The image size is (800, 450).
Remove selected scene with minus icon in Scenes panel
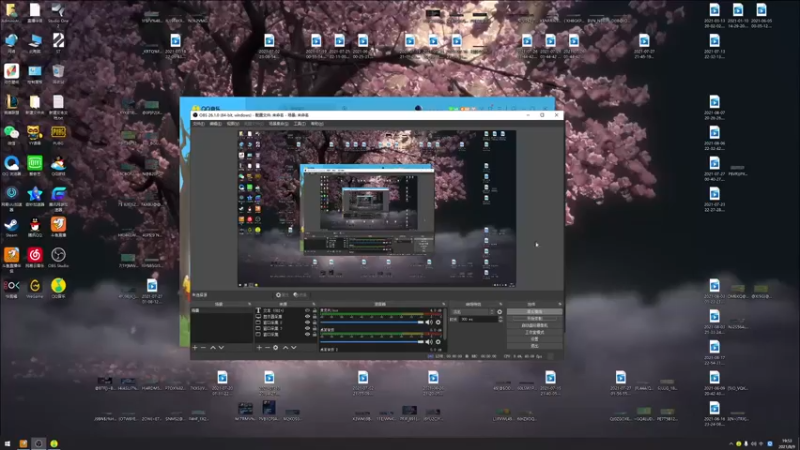(x=203, y=347)
